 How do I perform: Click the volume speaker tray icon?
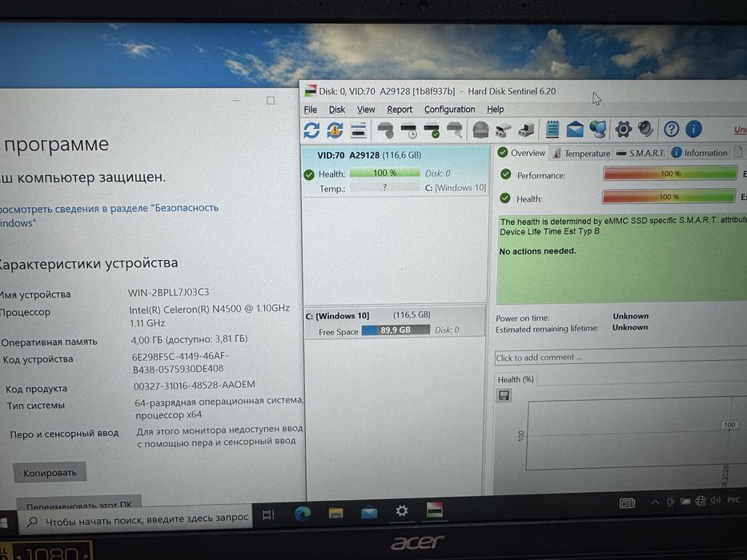click(715, 500)
